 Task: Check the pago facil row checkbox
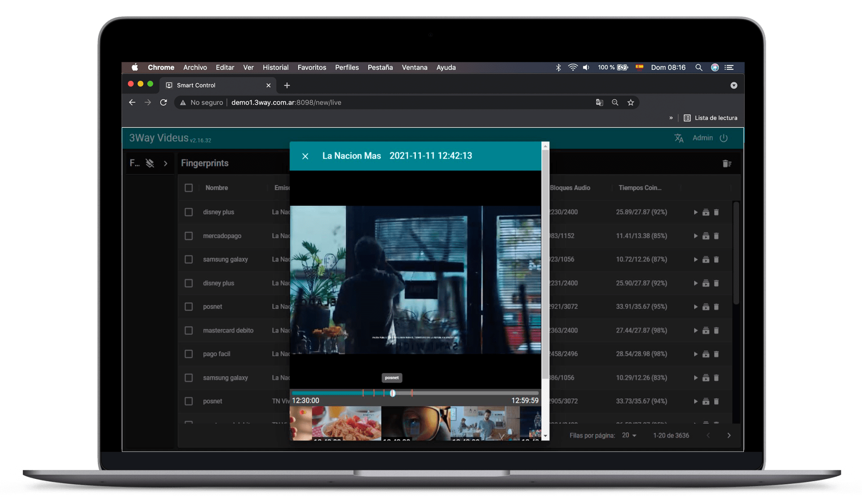pos(189,354)
